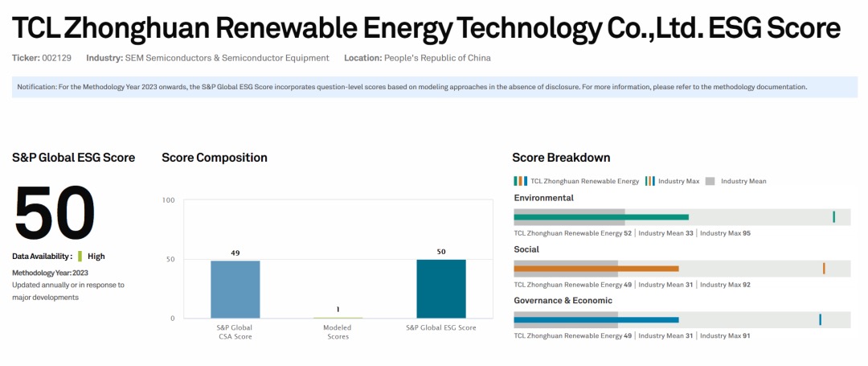Click the Industry Max legend icon
Image resolution: width=868 pixels, height=366 pixels.
coord(649,181)
